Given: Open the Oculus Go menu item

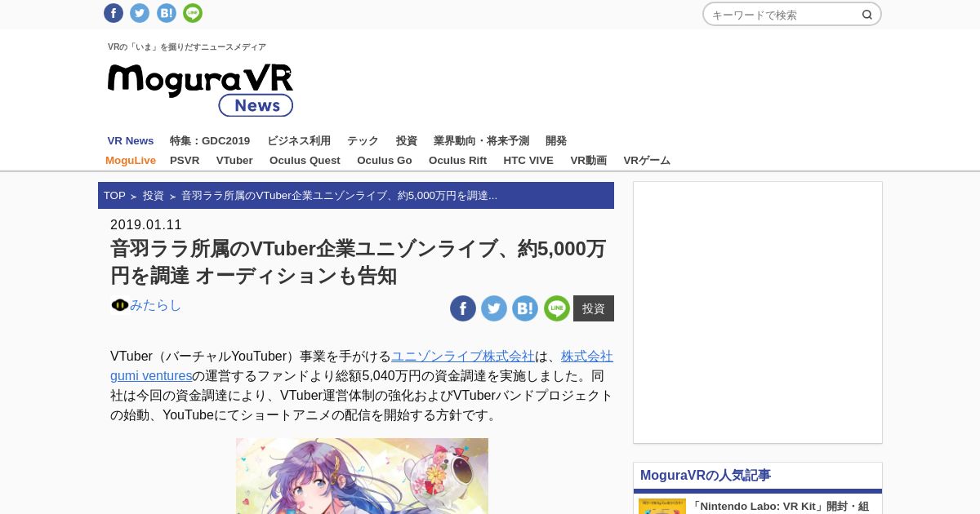Looking at the screenshot, I should coord(385,161).
